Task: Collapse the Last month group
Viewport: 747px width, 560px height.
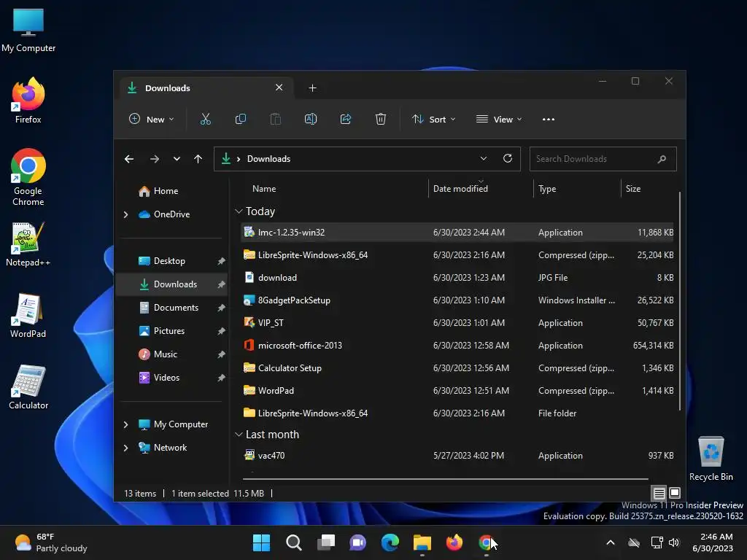Action: (239, 435)
